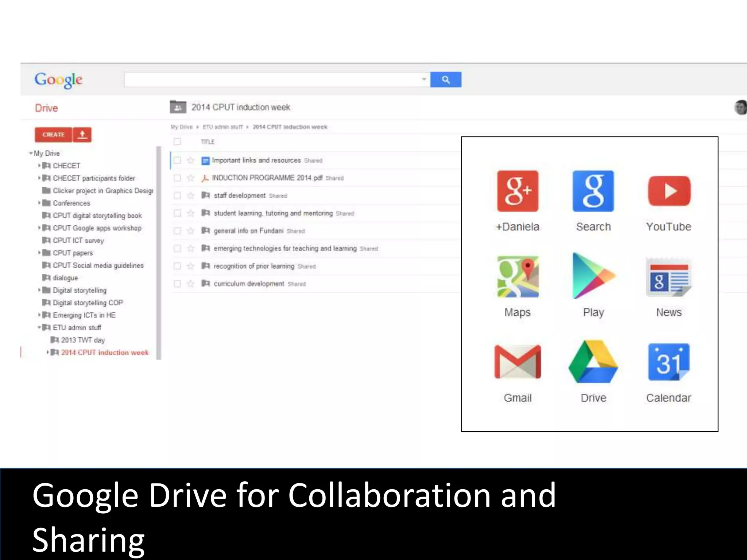The height and width of the screenshot is (560, 747).
Task: Click the red Drive heading link
Action: (x=46, y=108)
